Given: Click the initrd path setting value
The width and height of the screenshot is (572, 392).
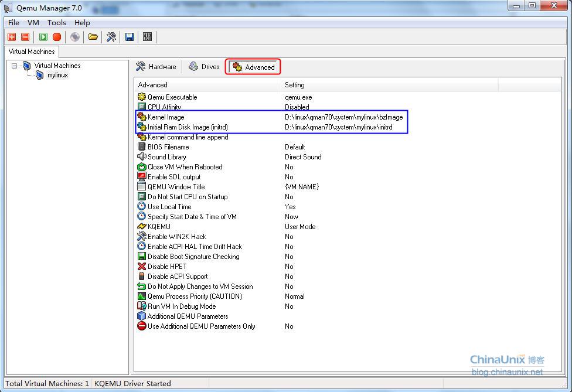Looking at the screenshot, I should [x=339, y=127].
